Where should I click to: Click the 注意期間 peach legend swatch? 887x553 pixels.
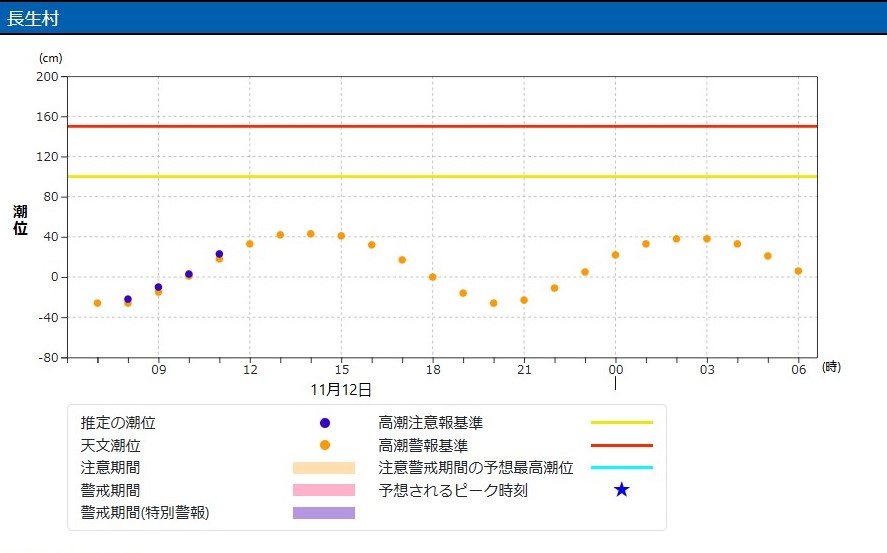tap(324, 468)
